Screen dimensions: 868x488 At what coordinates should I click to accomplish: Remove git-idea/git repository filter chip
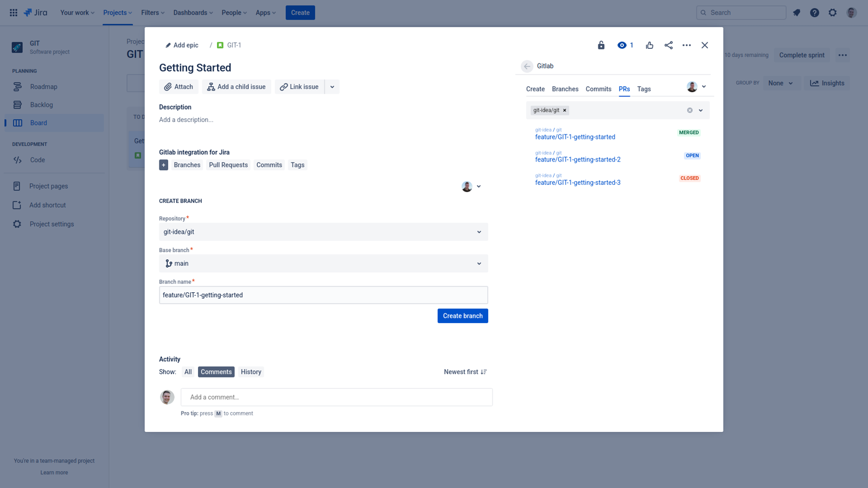(x=565, y=110)
